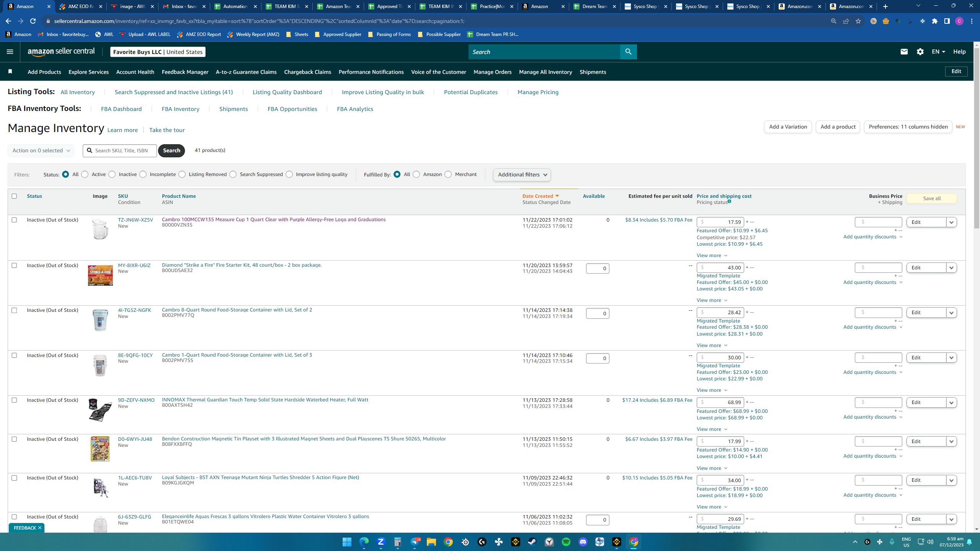Click the Add a product button

(838, 127)
